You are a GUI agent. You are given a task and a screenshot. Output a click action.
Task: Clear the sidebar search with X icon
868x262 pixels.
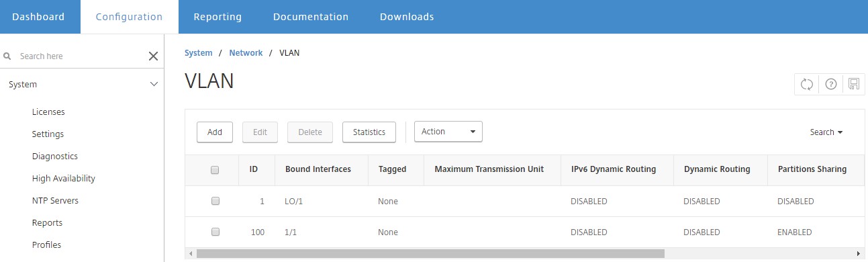click(x=153, y=56)
